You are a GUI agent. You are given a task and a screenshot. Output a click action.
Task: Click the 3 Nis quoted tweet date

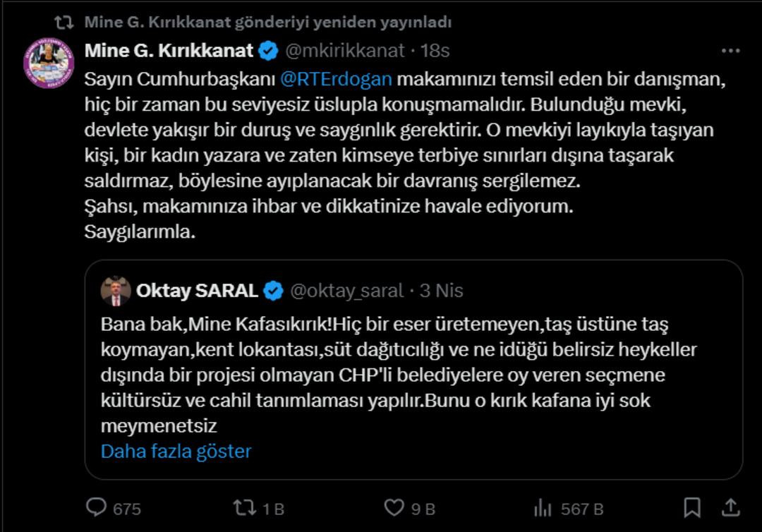pyautogui.click(x=441, y=291)
